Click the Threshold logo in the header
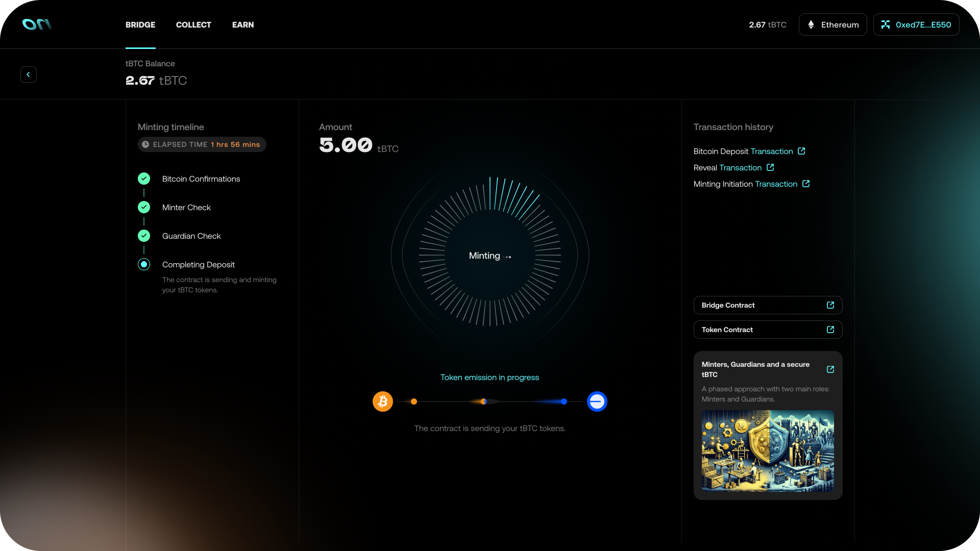980x551 pixels. coord(37,24)
